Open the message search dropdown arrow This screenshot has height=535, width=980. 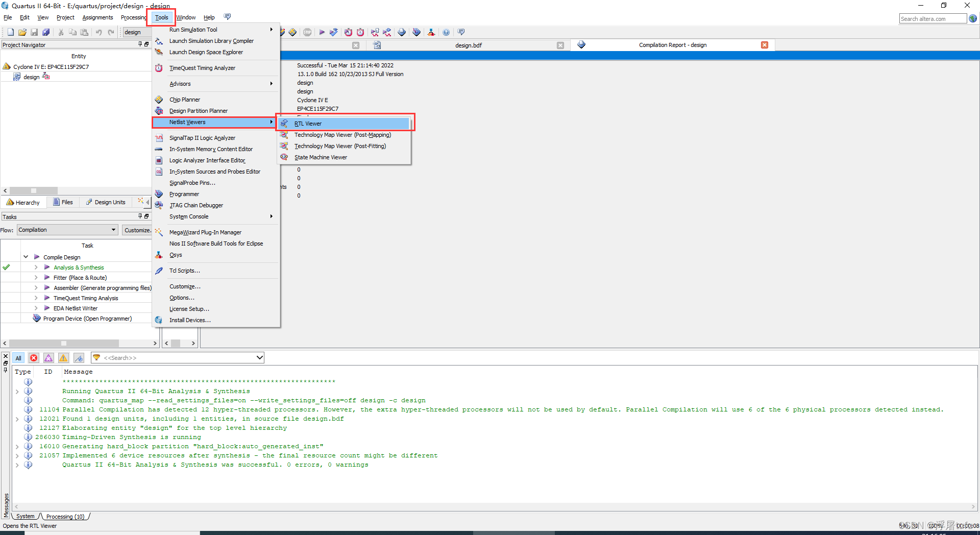tap(259, 358)
